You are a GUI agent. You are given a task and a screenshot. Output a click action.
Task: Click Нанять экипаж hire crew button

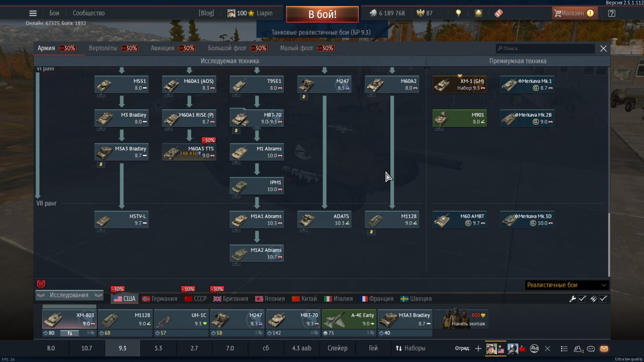(461, 319)
